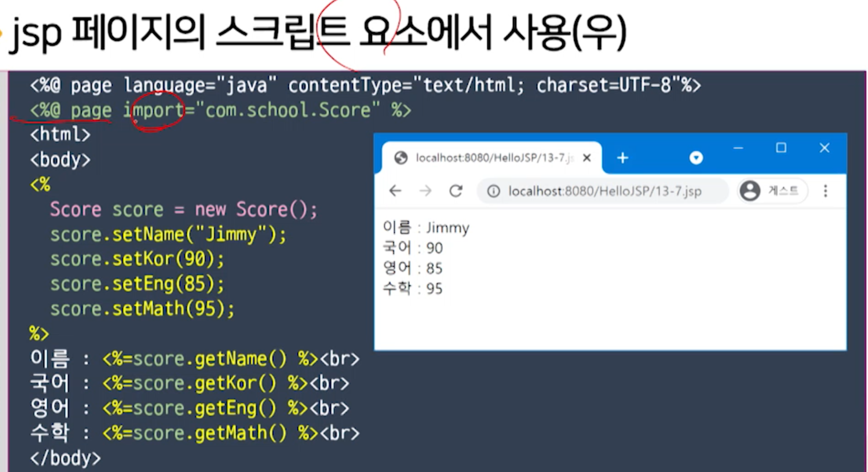The image size is (868, 472).
Task: Click 'Score score = new Score();' code line
Action: pyautogui.click(x=184, y=210)
